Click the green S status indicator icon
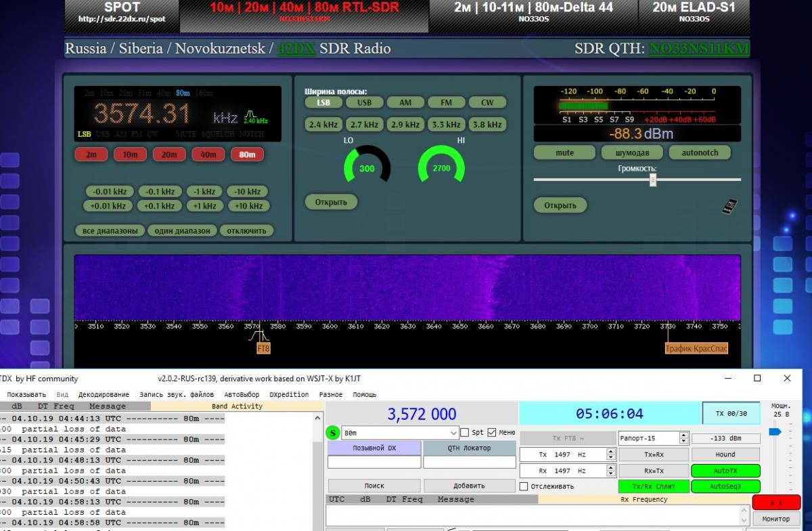This screenshot has height=531, width=812. tap(334, 433)
